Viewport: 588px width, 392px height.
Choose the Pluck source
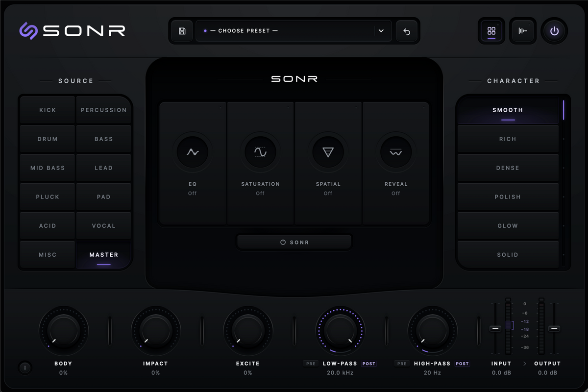pyautogui.click(x=48, y=197)
